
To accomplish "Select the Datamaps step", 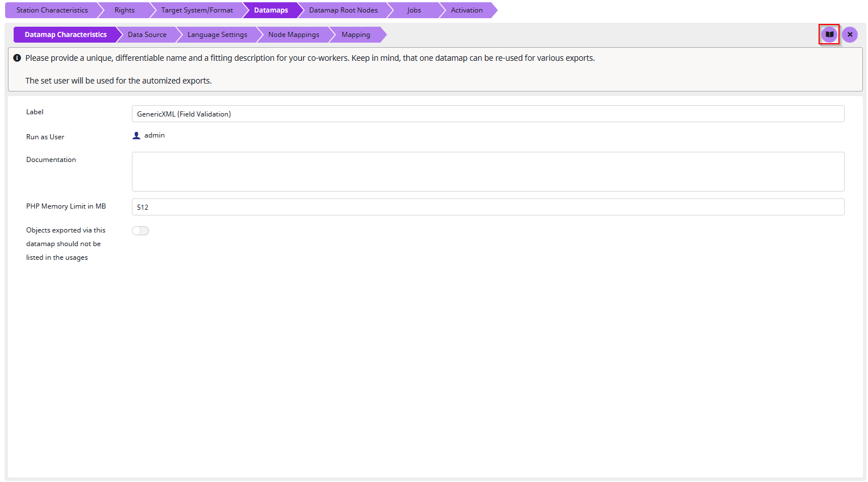I will (271, 10).
